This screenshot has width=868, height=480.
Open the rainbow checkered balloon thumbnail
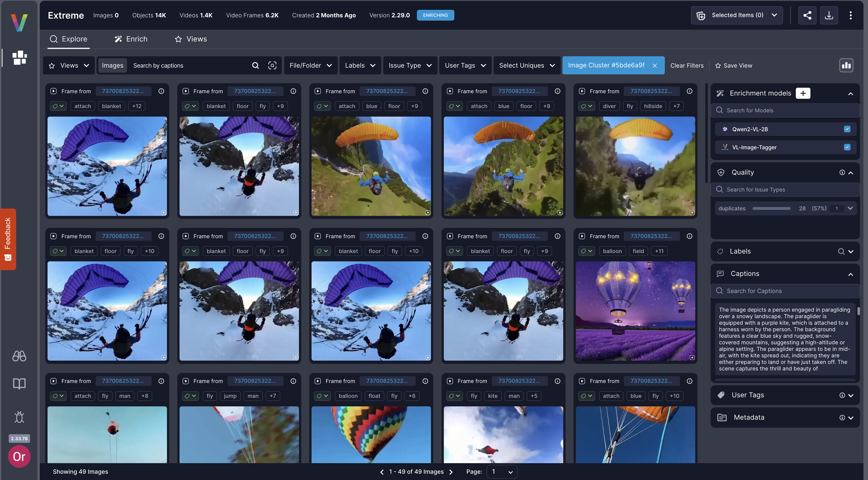point(371,434)
